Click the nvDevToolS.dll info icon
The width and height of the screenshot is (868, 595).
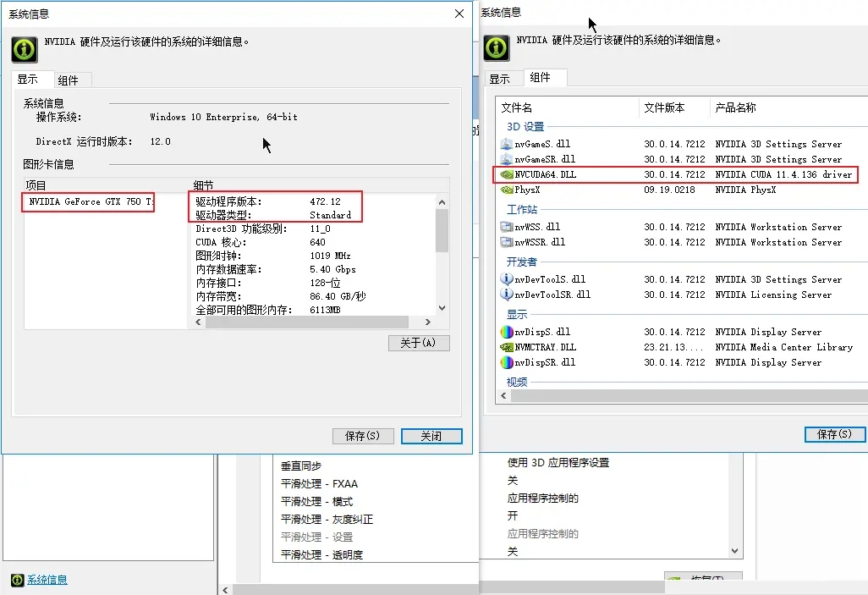506,278
